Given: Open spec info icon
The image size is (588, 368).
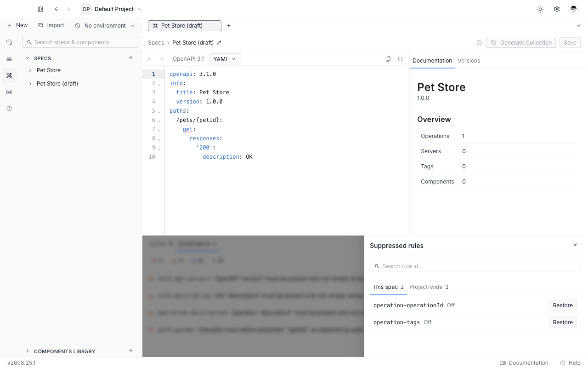Looking at the screenshot, I should tap(479, 43).
